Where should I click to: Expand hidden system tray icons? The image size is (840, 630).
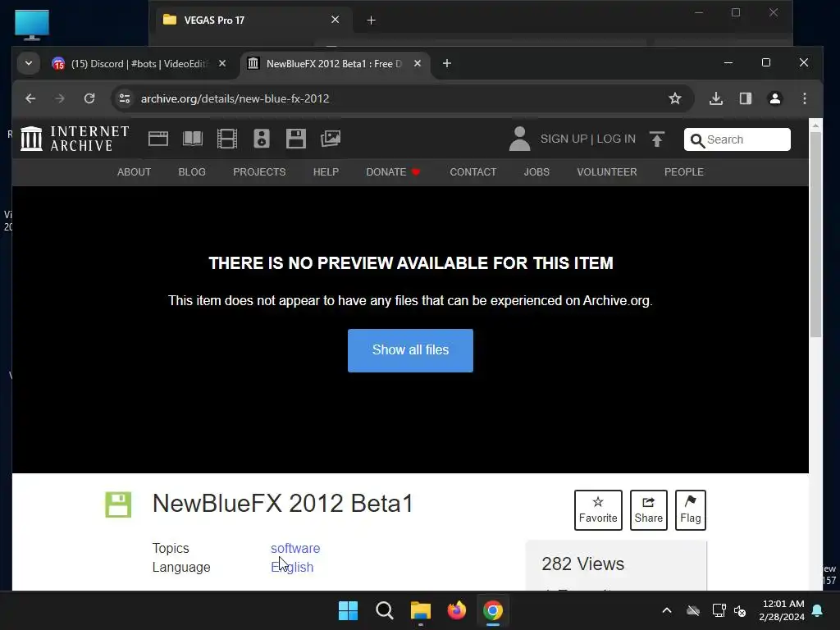tap(667, 610)
